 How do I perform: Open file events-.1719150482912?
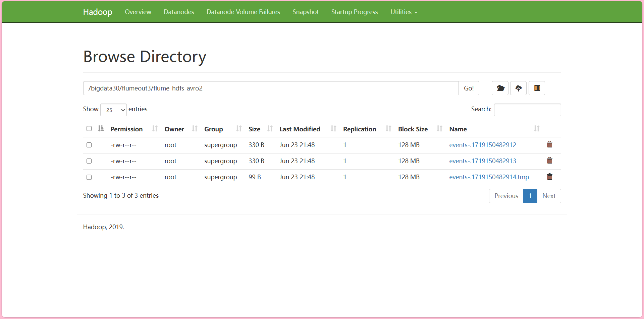[x=483, y=145]
